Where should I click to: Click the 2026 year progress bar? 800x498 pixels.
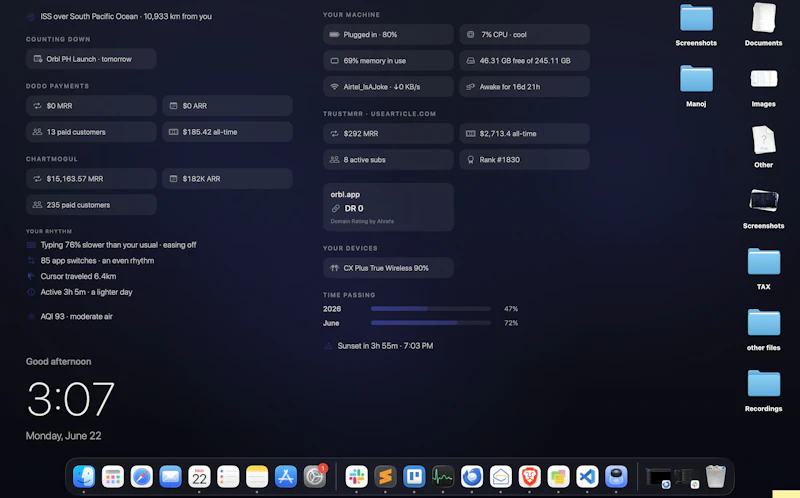431,309
